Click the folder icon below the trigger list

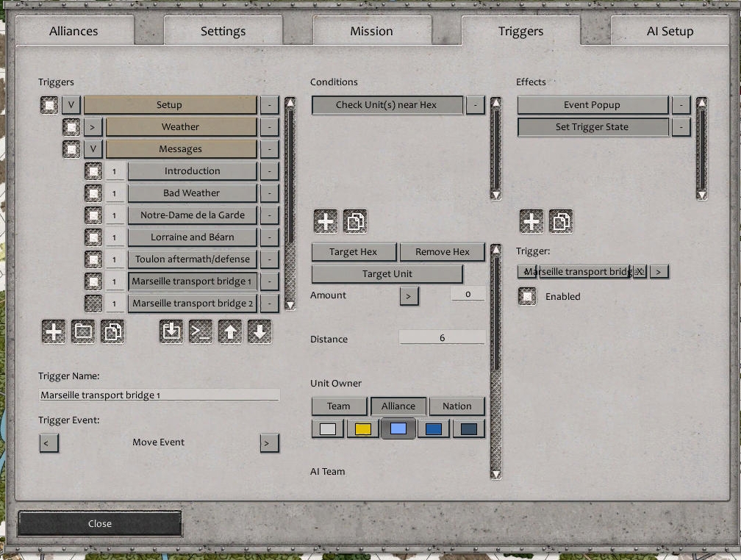[x=83, y=331]
